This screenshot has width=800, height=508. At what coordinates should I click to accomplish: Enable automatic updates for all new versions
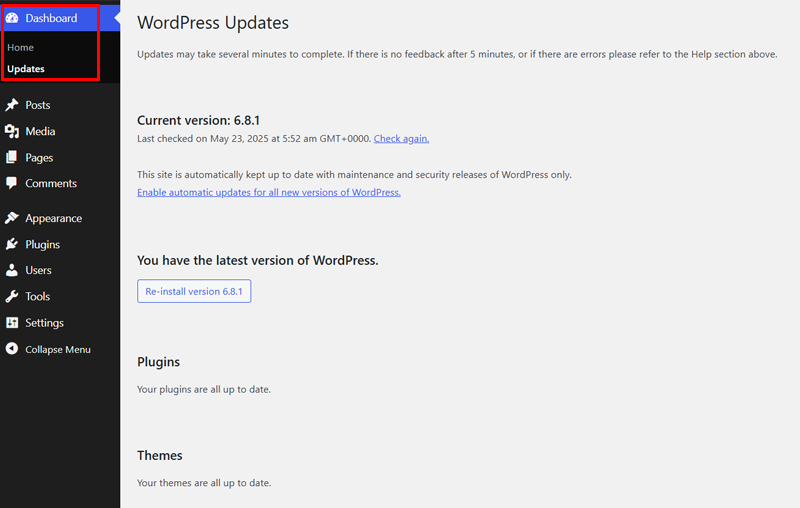pos(269,192)
